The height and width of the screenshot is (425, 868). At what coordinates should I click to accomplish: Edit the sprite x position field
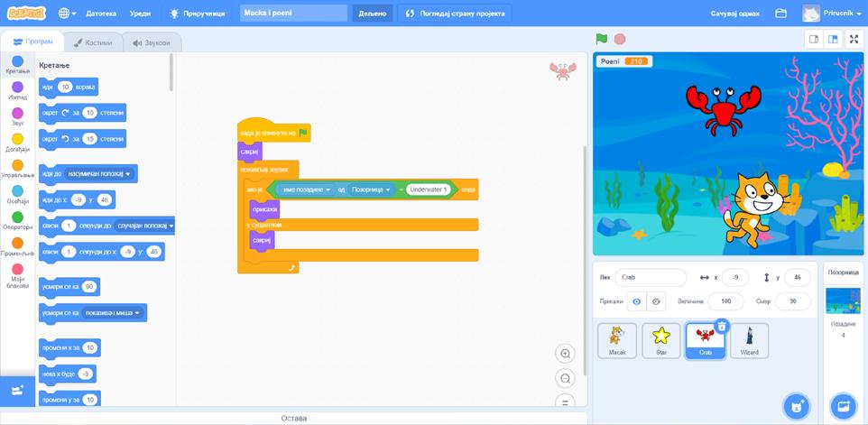(735, 278)
